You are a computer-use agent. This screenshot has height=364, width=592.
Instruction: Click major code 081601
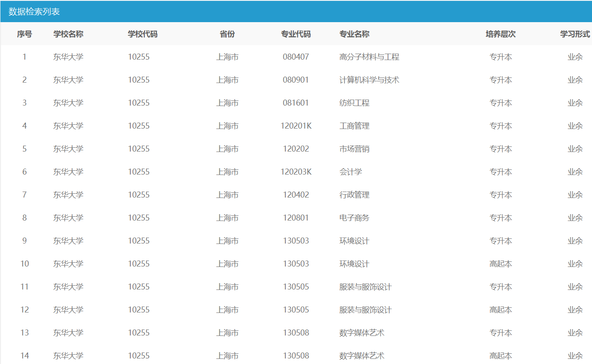296,103
